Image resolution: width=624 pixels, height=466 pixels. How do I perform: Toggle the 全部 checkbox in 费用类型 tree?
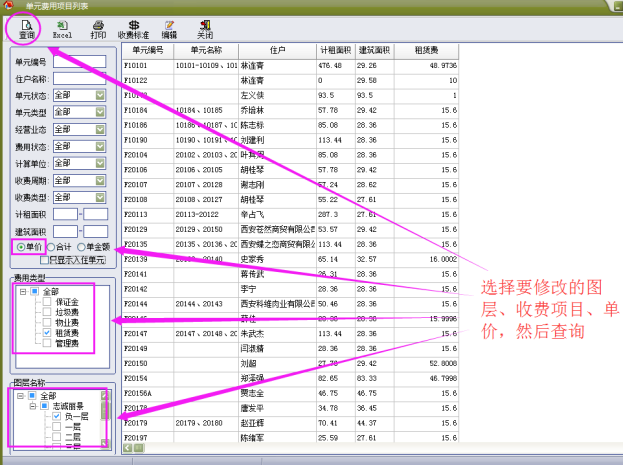click(35, 292)
